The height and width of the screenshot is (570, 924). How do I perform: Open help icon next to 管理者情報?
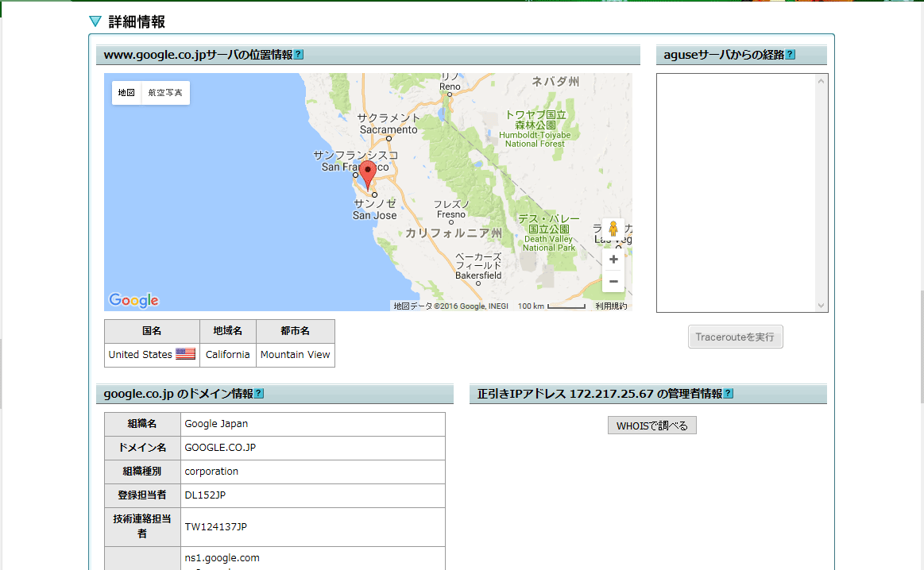729,393
